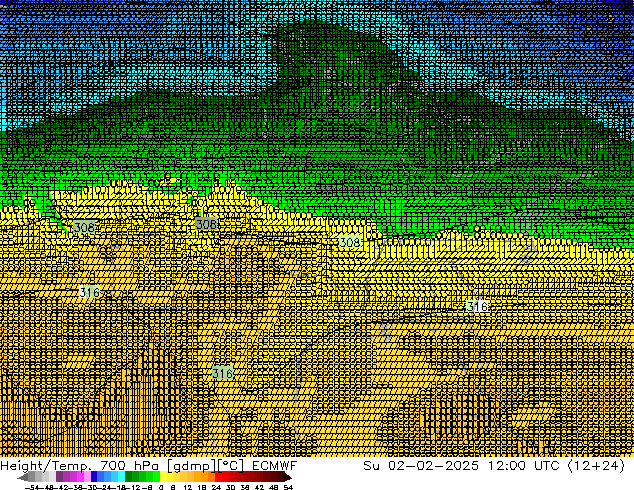The width and height of the screenshot is (634, 490).
Task: Click the 'Height/Temp.' title text
Action: click(x=46, y=465)
